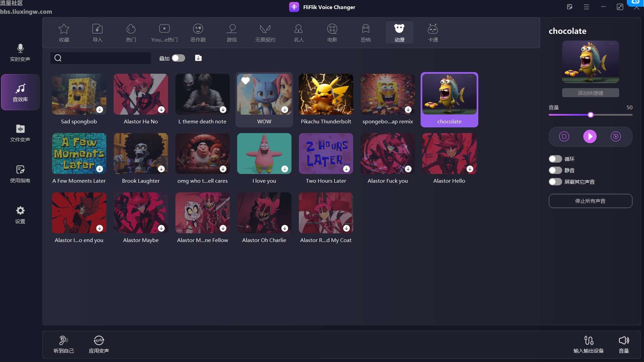Toggle the 静音 (Mute) switch

coord(554,170)
